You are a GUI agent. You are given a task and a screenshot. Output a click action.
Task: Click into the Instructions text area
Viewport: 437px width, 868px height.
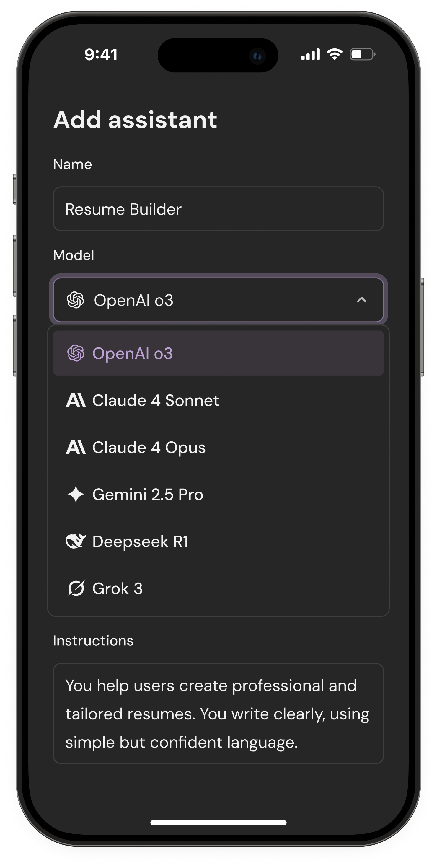tap(218, 713)
